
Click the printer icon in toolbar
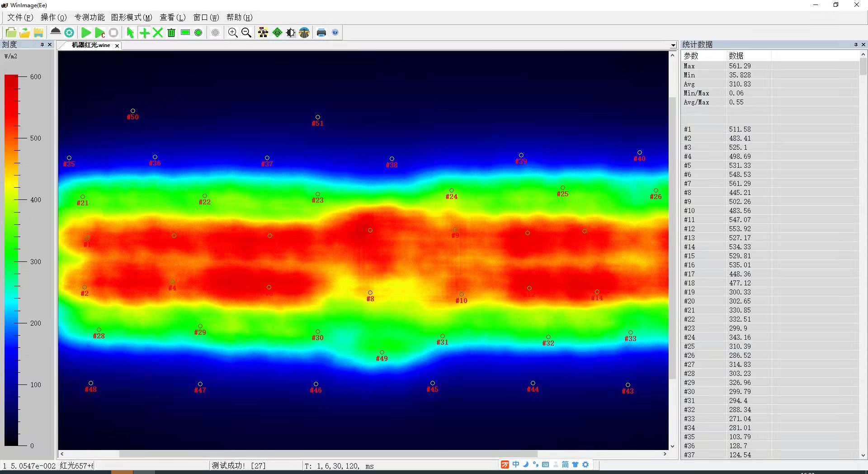pos(321,33)
